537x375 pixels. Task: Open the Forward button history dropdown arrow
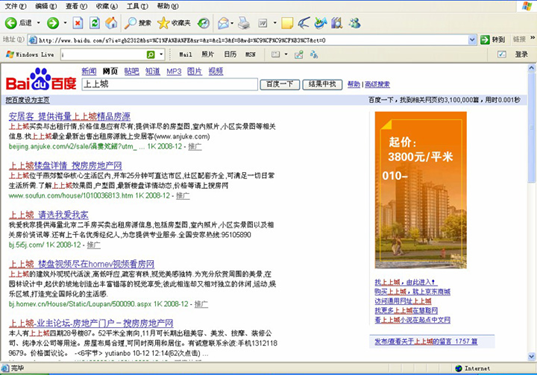65,23
